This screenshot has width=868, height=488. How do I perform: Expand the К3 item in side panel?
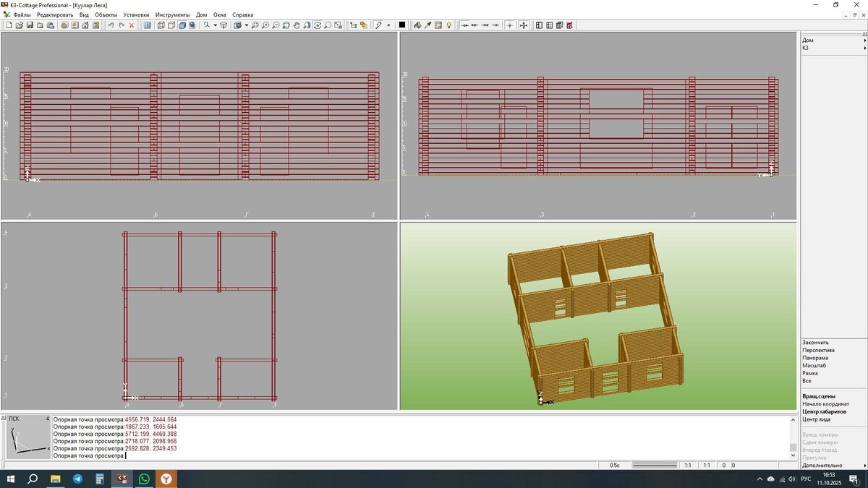coord(833,48)
